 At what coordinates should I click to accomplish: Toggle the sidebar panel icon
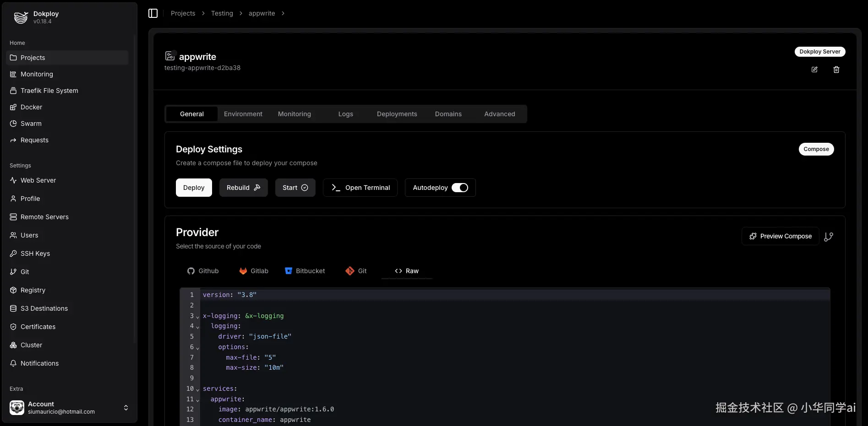point(153,13)
